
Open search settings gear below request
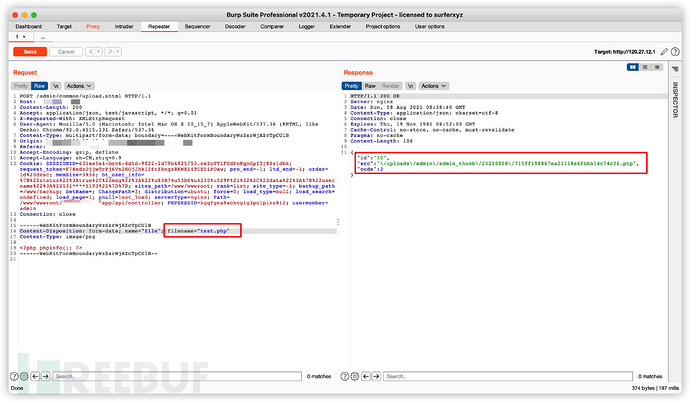pos(24,376)
